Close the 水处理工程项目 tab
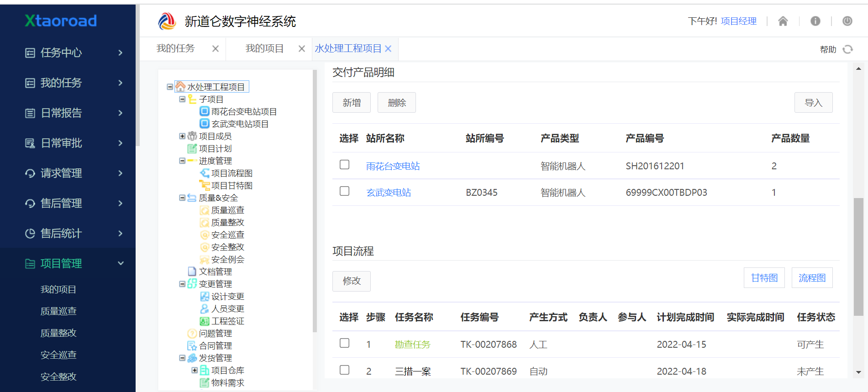 click(388, 49)
